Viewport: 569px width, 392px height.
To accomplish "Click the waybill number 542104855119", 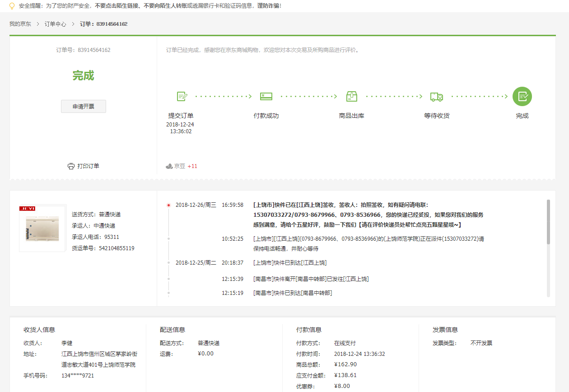I will click(117, 248).
